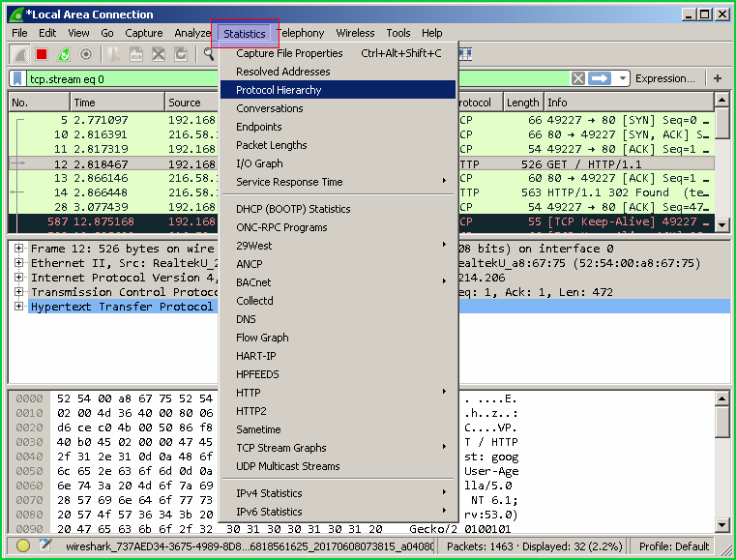The height and width of the screenshot is (560, 736).
Task: Expand the Ethernet II tree node
Action: [18, 262]
